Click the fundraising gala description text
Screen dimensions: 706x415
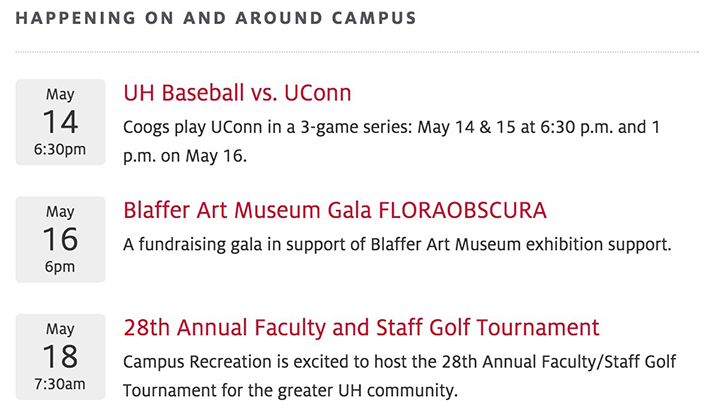click(397, 244)
